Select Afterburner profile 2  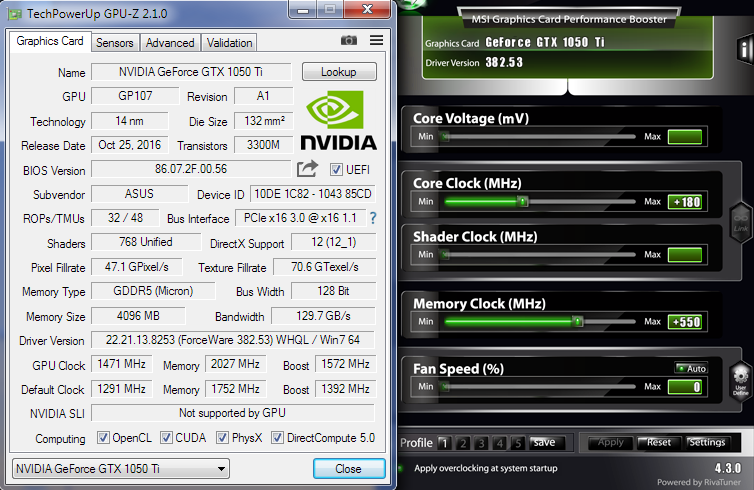463,443
